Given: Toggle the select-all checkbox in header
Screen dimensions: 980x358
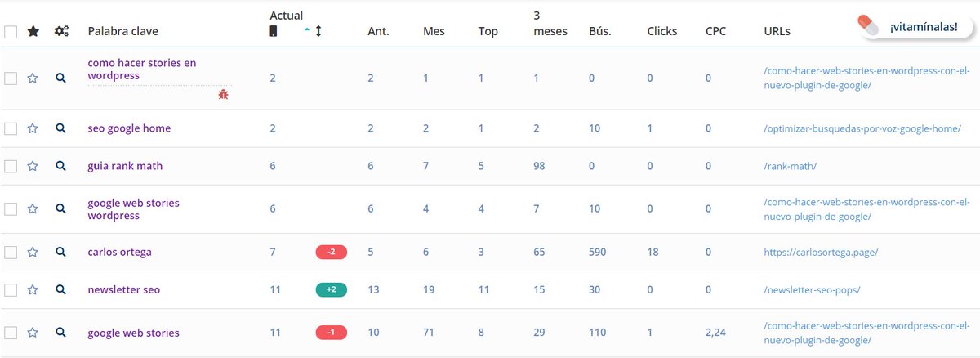Looking at the screenshot, I should (x=11, y=32).
